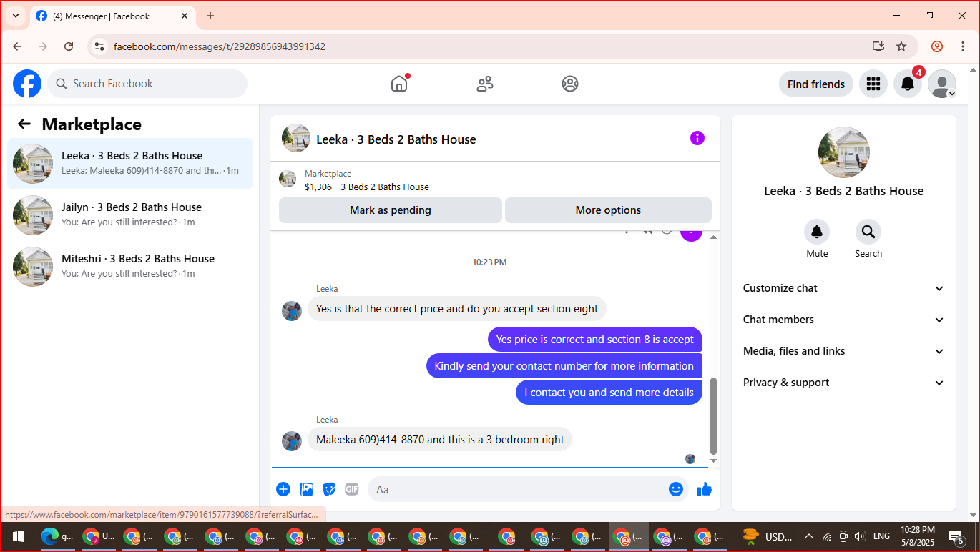Open the Facebook menu grid icon
Screen dimensions: 980x552
[x=873, y=84]
